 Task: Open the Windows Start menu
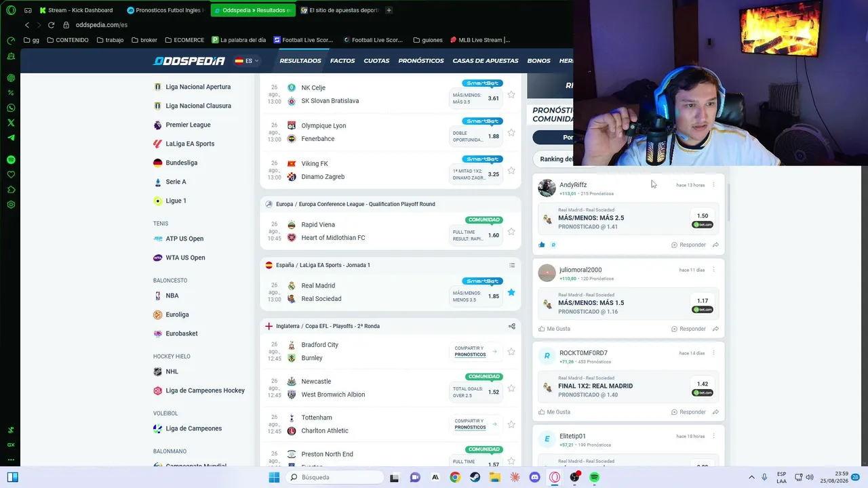point(274,477)
